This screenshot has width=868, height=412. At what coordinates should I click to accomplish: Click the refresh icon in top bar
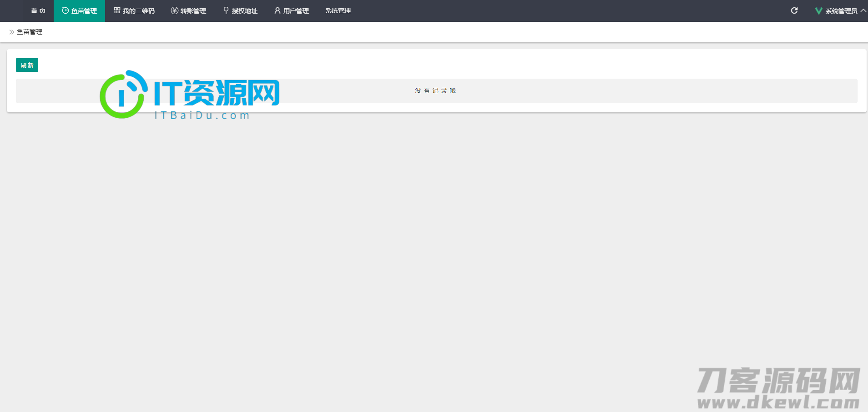(x=794, y=10)
